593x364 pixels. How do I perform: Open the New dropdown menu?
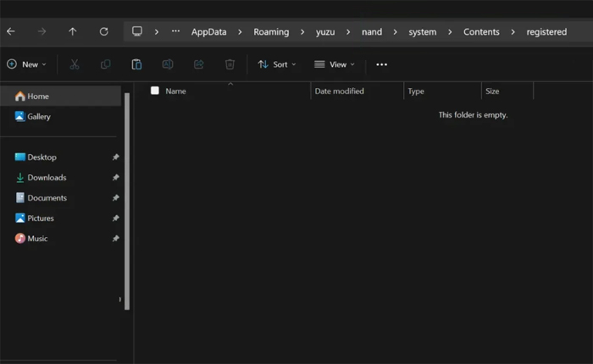[x=26, y=64]
